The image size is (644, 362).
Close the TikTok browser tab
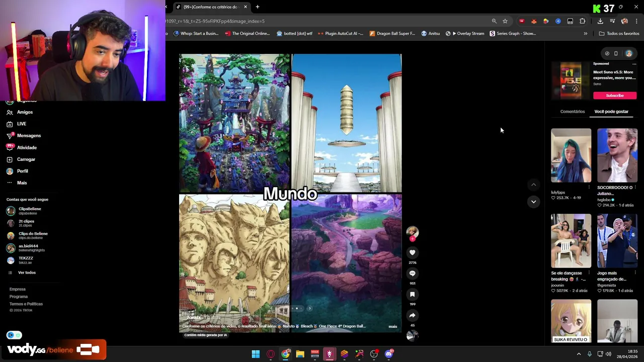(x=245, y=7)
